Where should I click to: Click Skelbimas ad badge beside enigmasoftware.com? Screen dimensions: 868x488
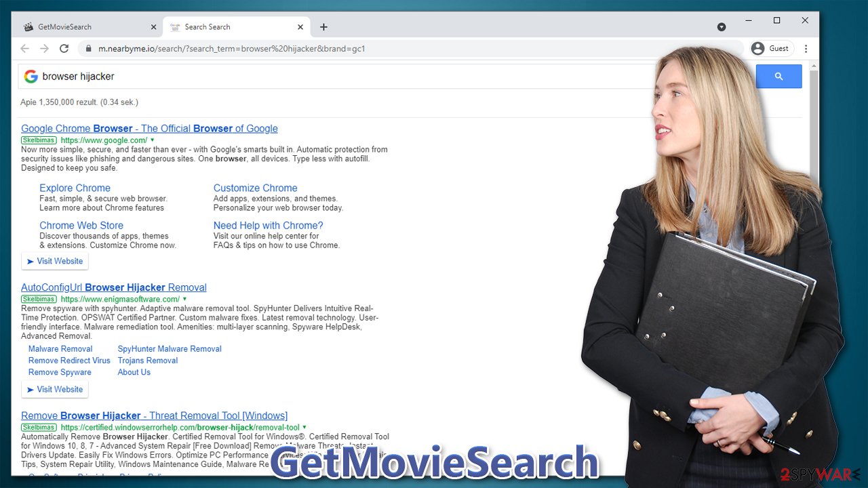coord(39,299)
